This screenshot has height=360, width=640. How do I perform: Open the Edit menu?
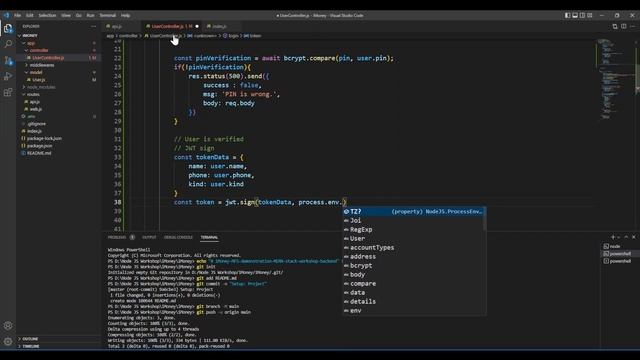click(x=30, y=15)
